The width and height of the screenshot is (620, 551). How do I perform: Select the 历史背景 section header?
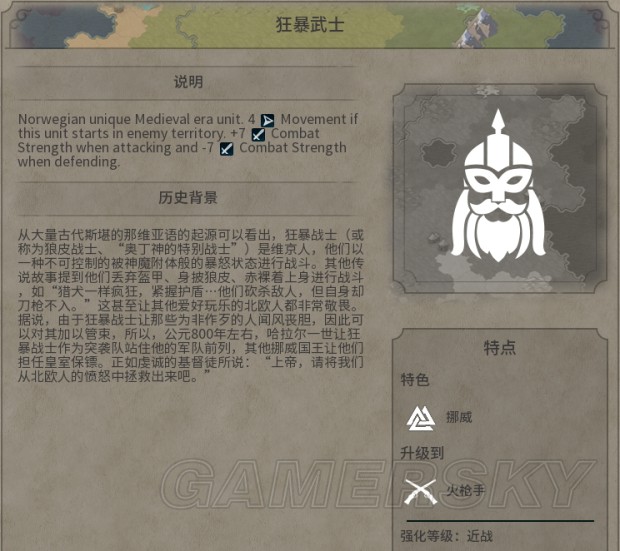point(188,197)
